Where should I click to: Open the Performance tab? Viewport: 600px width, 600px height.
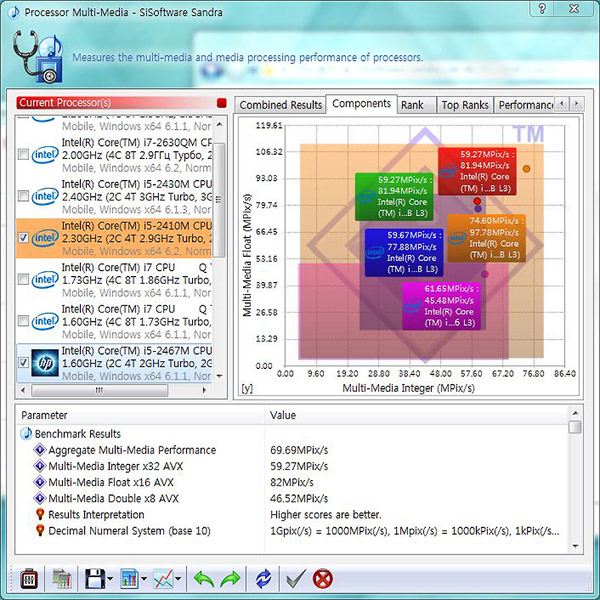pyautogui.click(x=524, y=105)
